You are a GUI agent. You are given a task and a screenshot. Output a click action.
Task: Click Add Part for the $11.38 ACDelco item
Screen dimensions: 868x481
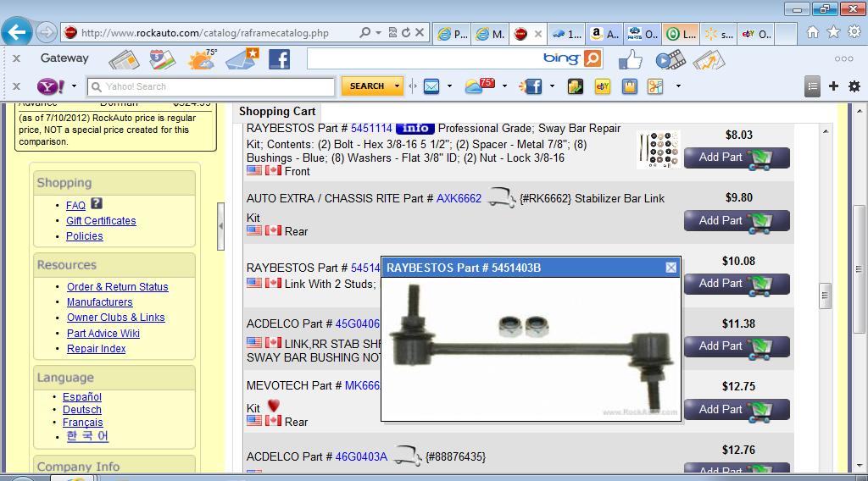[737, 346]
